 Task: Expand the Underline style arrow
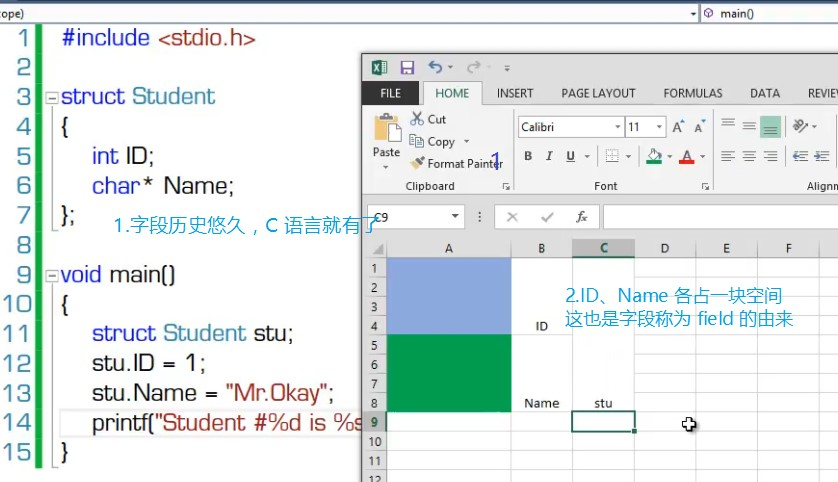[x=587, y=157]
